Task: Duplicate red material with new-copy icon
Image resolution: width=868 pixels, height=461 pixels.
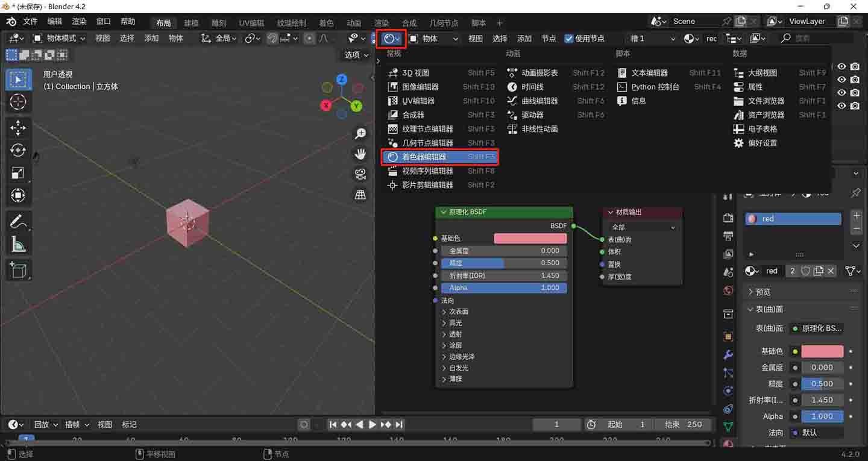Action: [x=818, y=271]
